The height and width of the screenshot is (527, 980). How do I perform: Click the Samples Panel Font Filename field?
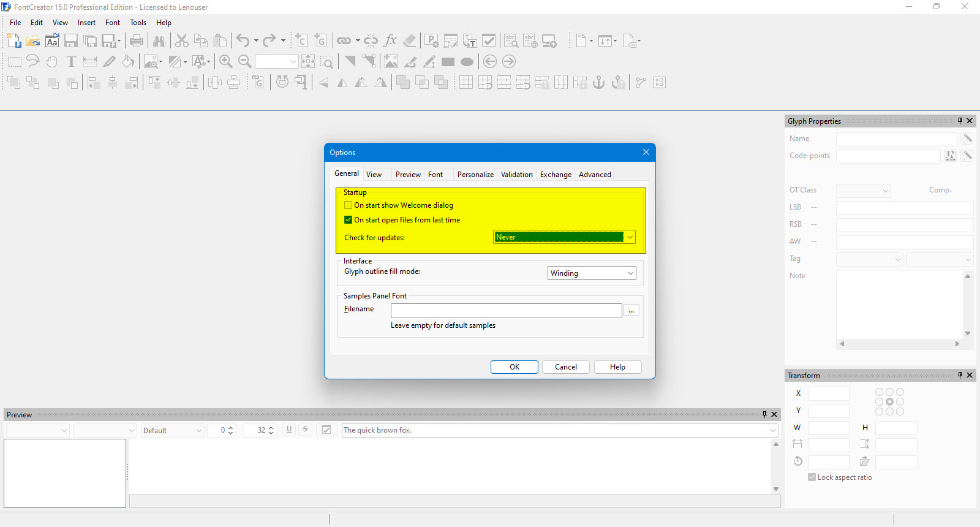(507, 310)
